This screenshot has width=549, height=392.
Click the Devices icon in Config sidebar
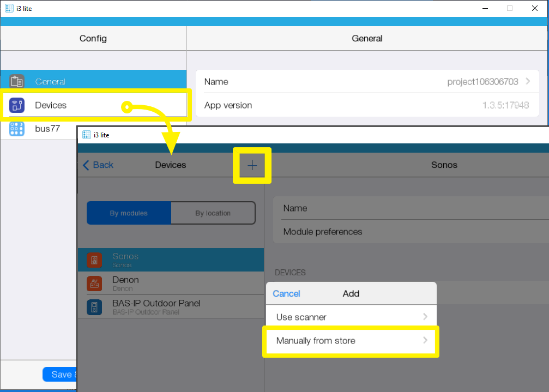click(17, 105)
